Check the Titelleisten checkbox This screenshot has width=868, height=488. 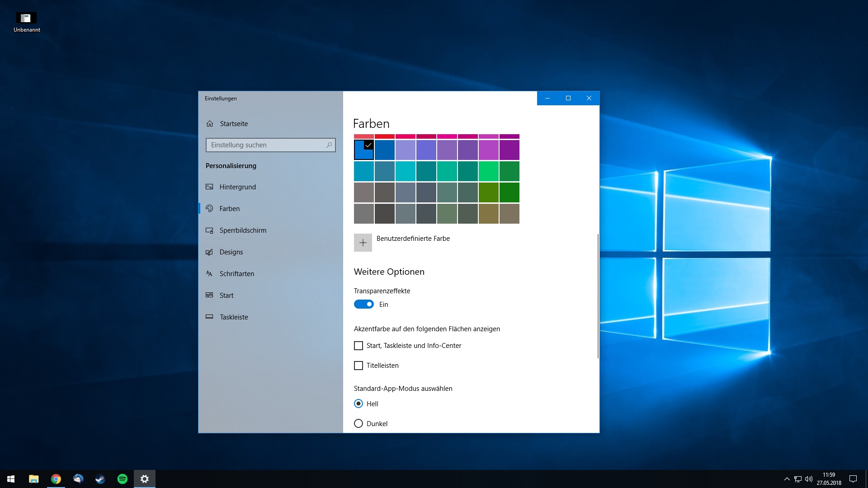pos(359,366)
